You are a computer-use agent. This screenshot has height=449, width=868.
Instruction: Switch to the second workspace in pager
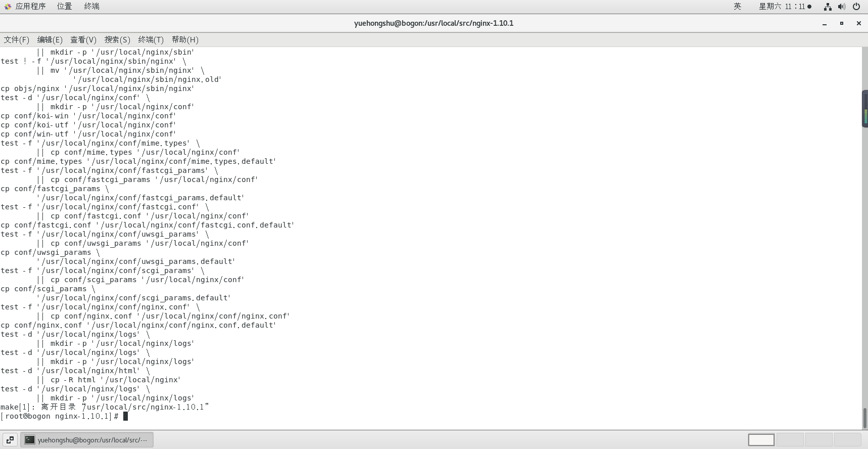click(x=790, y=440)
